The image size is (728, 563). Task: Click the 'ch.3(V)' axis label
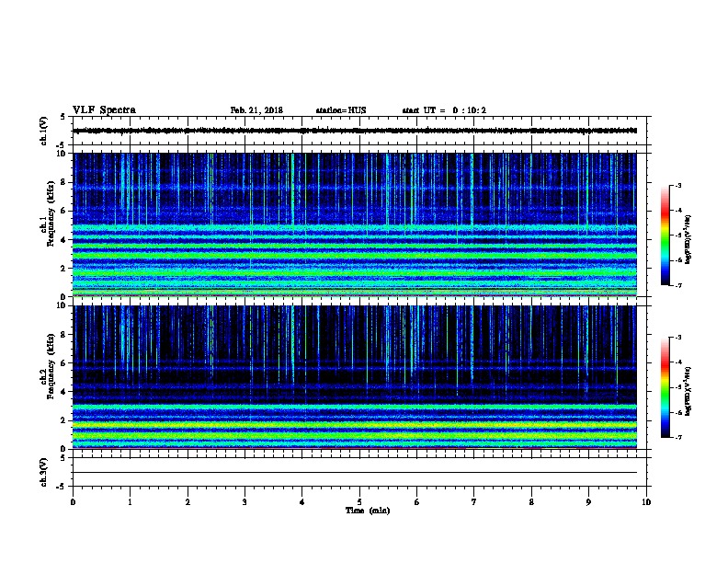(x=44, y=472)
